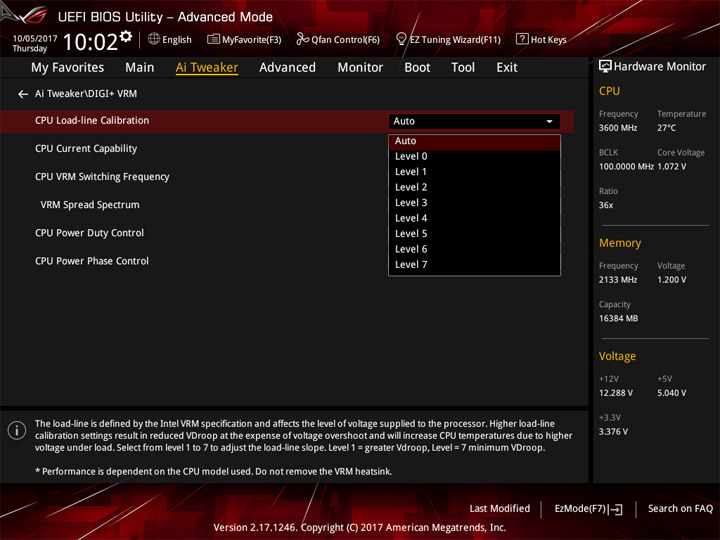The width and height of the screenshot is (720, 540).
Task: Click +5V value 5.040 V
Action: 671,394
